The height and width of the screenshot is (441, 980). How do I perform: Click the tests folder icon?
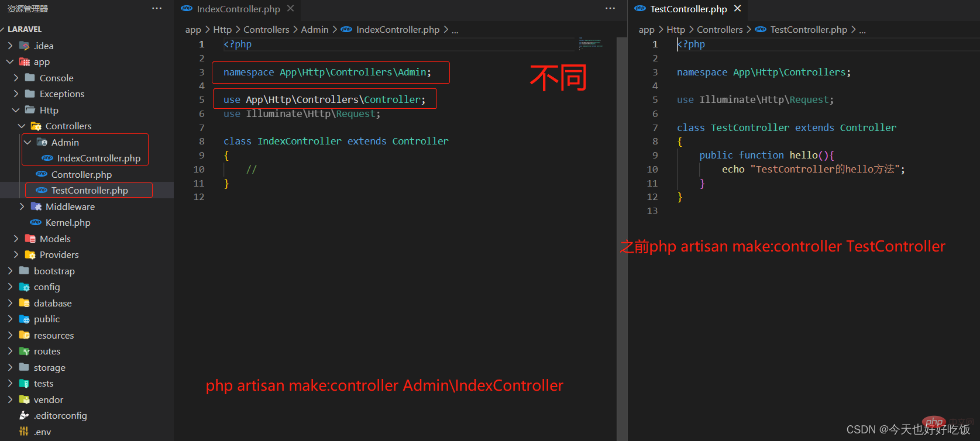pyautogui.click(x=25, y=384)
